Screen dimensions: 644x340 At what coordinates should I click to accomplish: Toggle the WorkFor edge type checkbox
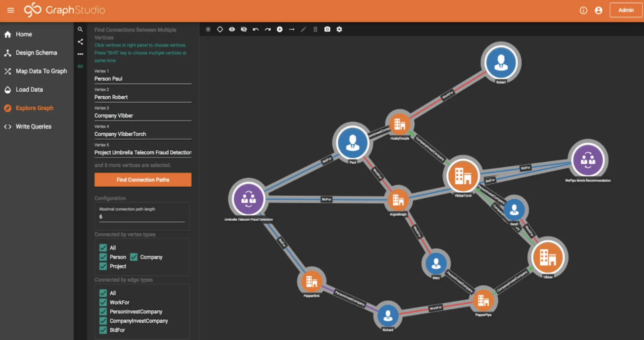tap(103, 302)
